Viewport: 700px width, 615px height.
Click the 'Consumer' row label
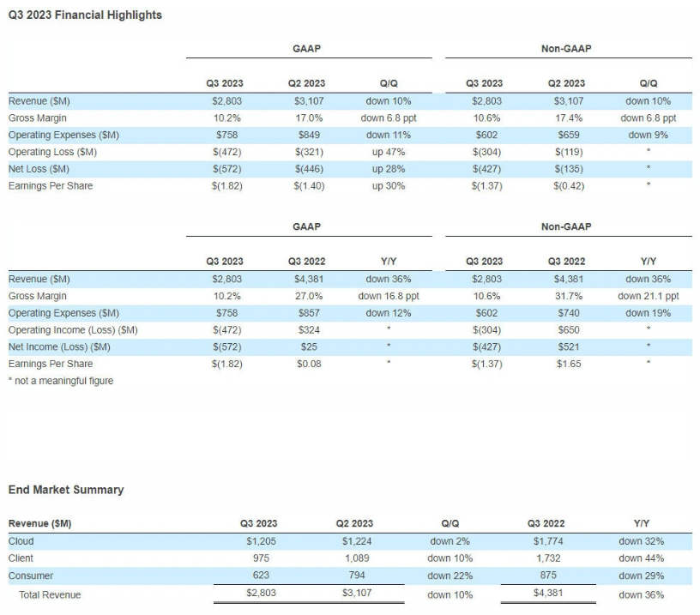30,576
